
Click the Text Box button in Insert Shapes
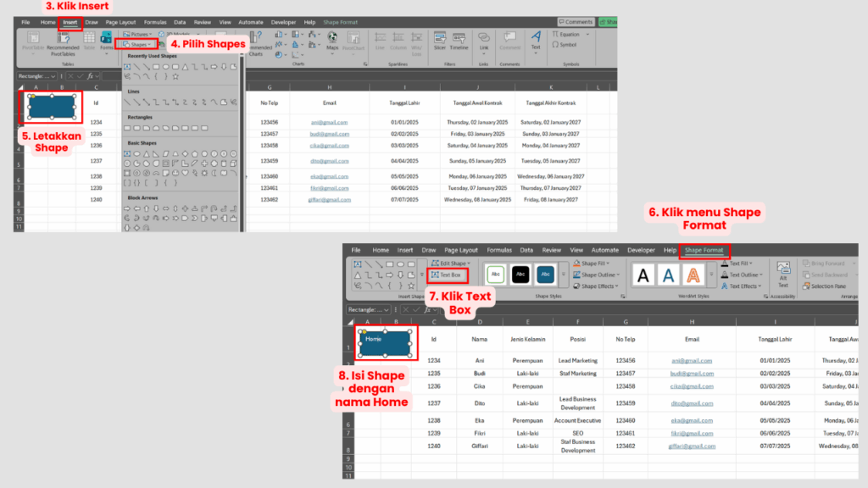[446, 274]
